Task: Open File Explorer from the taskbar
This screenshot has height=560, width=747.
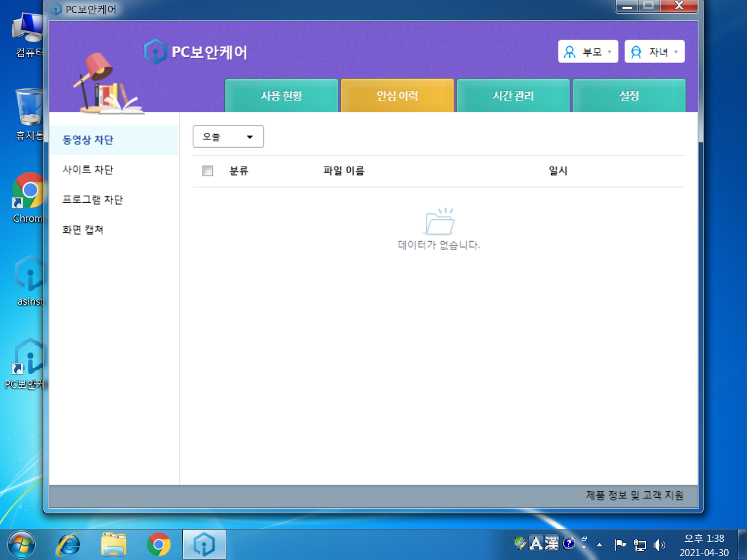Action: coord(113,544)
